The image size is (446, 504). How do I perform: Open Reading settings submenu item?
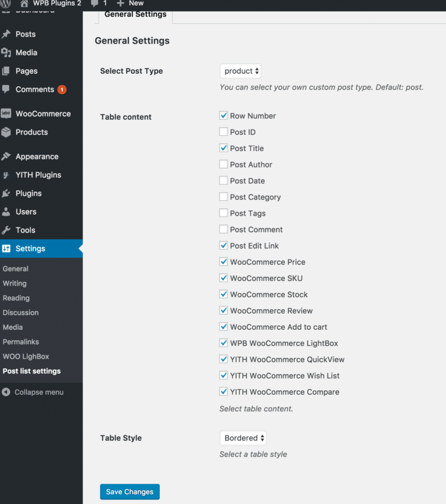(x=16, y=298)
